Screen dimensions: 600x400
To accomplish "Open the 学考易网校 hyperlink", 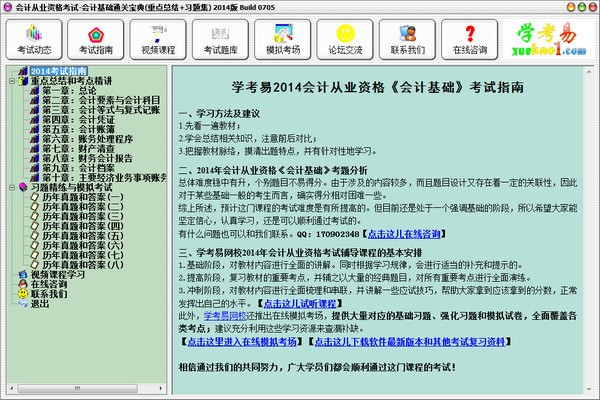I will click(x=225, y=316).
